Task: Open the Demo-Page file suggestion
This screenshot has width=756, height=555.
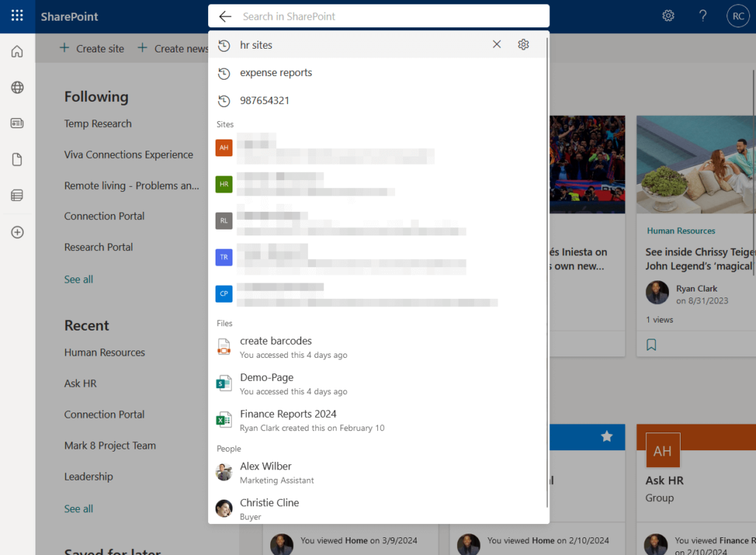Action: coord(378,384)
